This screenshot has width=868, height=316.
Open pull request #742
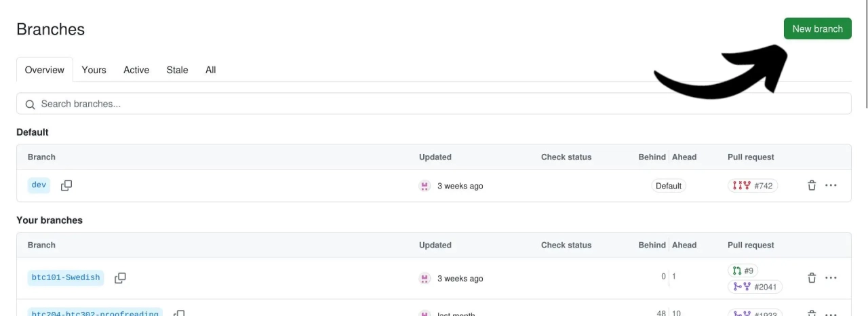(x=753, y=186)
